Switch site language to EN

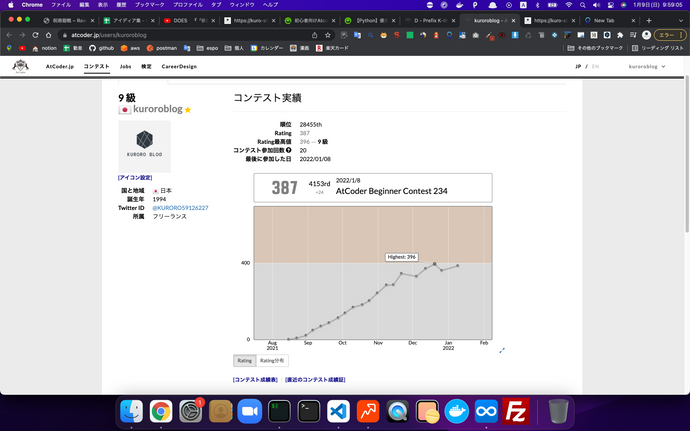tap(596, 66)
